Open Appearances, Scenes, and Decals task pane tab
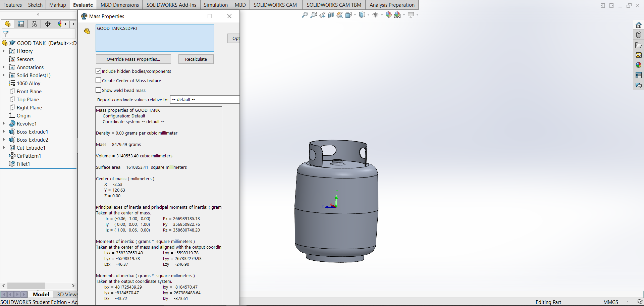644x306 pixels. [639, 65]
